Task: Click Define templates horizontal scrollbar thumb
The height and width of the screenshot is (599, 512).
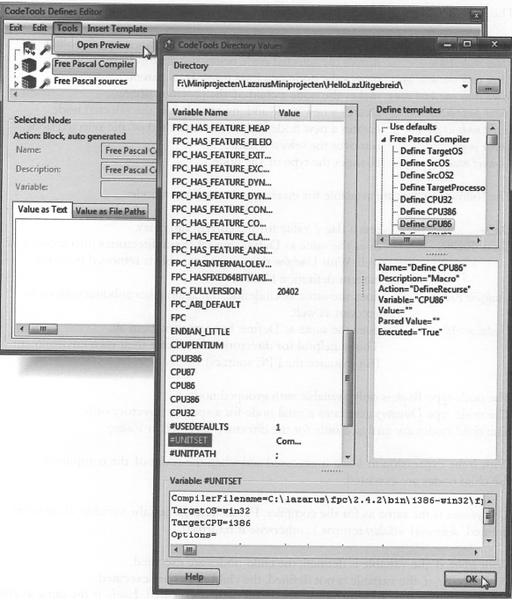Action: (x=407, y=240)
